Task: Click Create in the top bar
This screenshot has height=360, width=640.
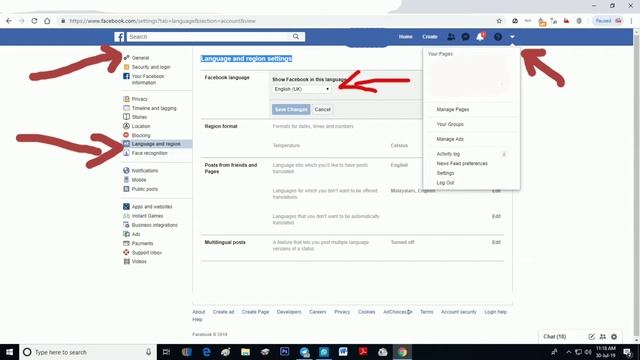Action: [x=430, y=37]
